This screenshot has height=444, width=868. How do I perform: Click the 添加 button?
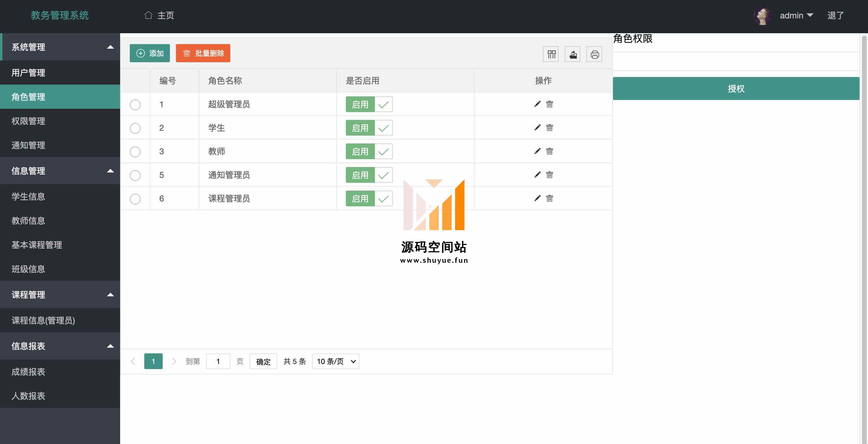(x=150, y=53)
